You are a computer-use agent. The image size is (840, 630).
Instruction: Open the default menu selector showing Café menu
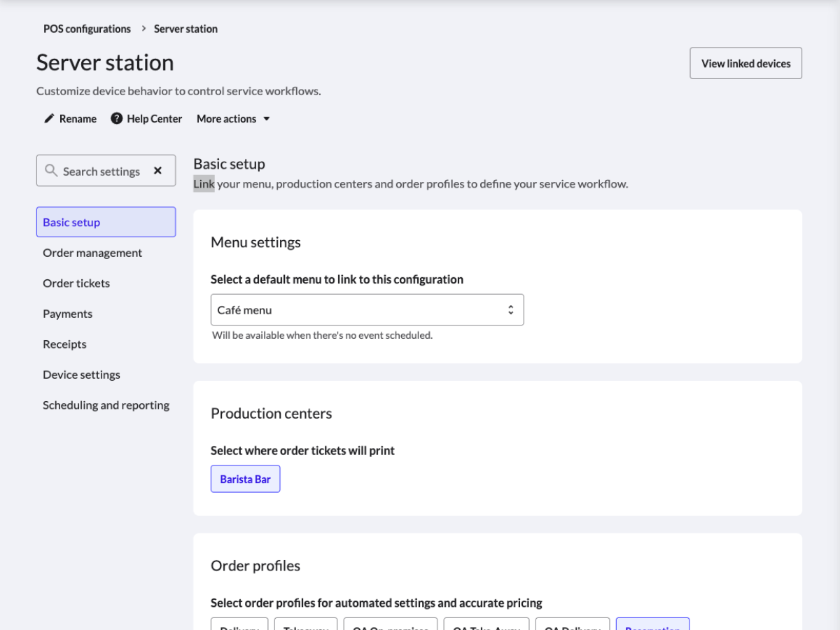[367, 309]
